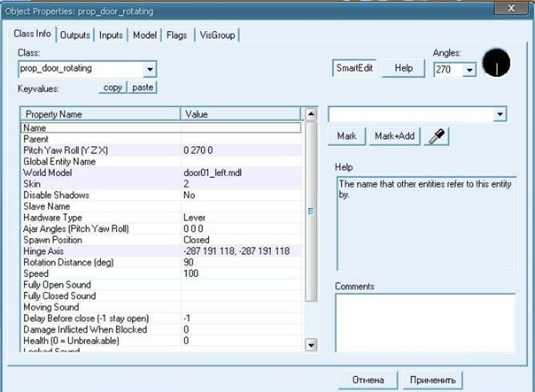Select the Speed property row

point(161,273)
